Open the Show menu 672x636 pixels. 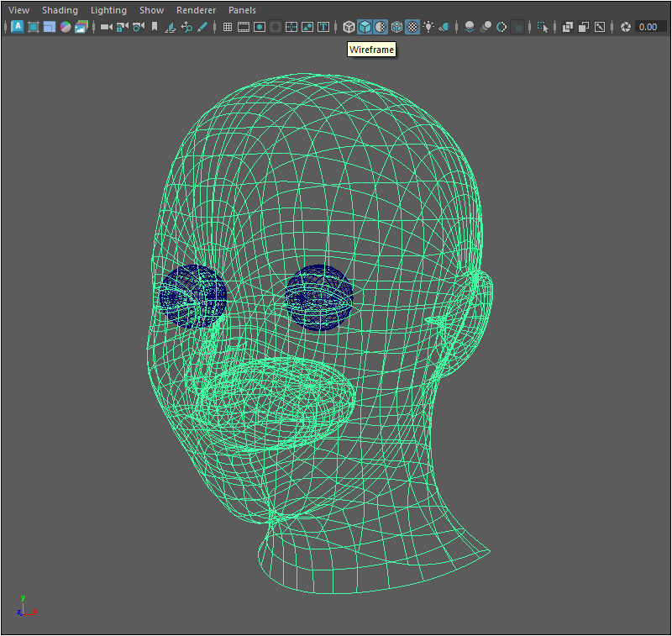(x=151, y=10)
